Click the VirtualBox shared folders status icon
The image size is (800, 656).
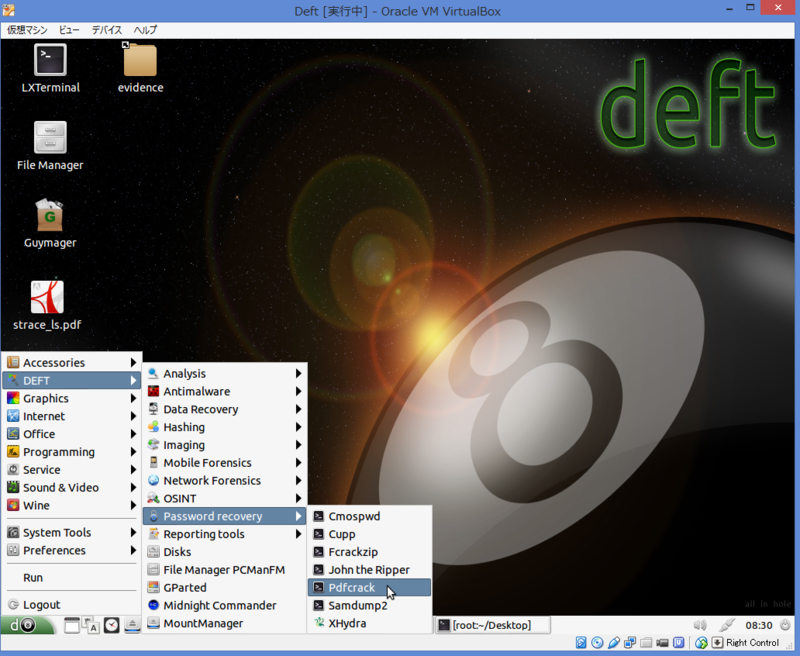click(646, 643)
